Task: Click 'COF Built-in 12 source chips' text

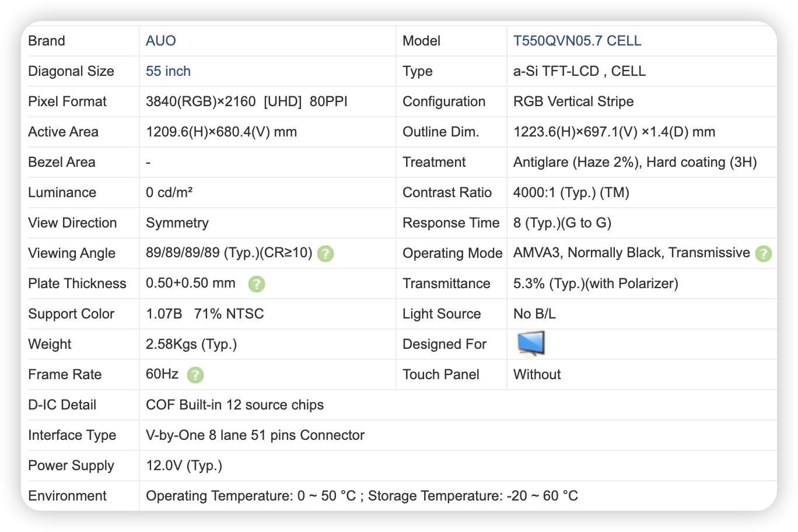Action: point(235,405)
